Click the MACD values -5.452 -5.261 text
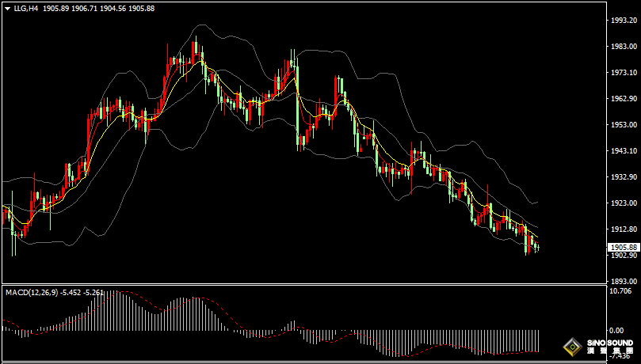 pyautogui.click(x=82, y=293)
